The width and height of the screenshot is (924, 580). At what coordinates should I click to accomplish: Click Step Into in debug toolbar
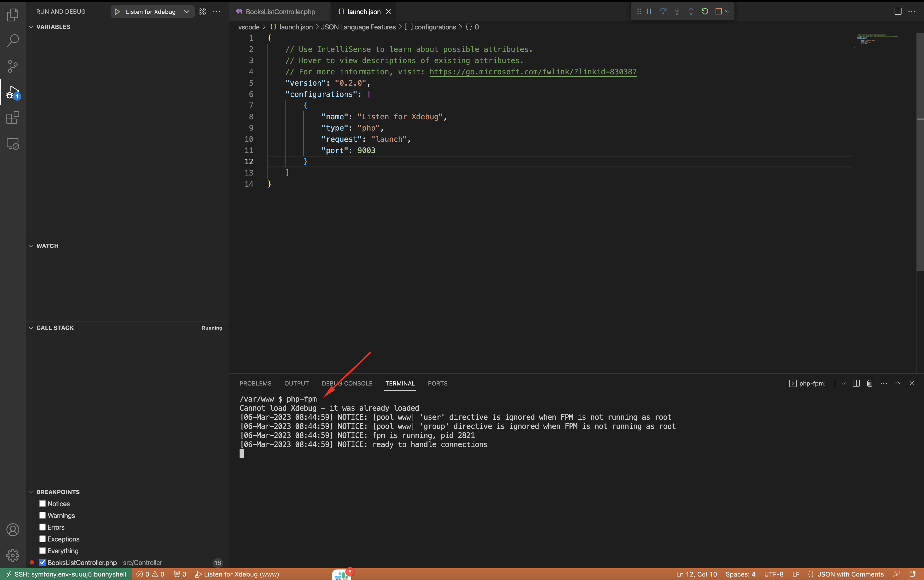click(x=677, y=11)
